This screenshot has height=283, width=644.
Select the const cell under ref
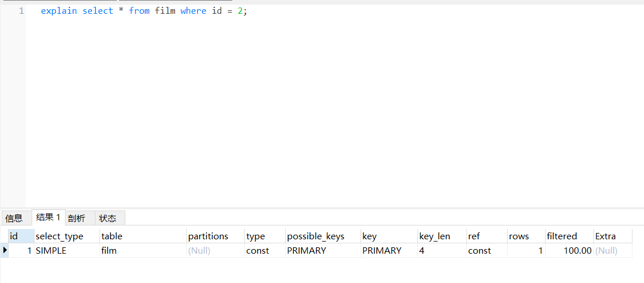click(x=486, y=251)
